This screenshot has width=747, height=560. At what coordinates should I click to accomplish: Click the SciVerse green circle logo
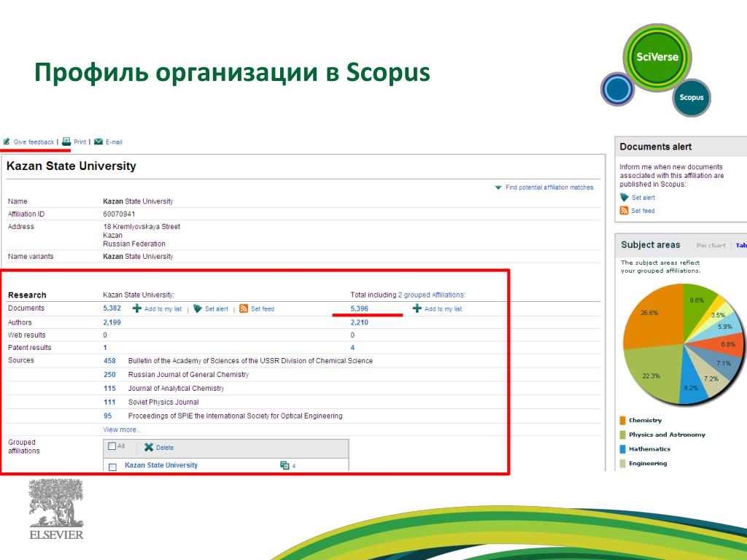[x=657, y=58]
